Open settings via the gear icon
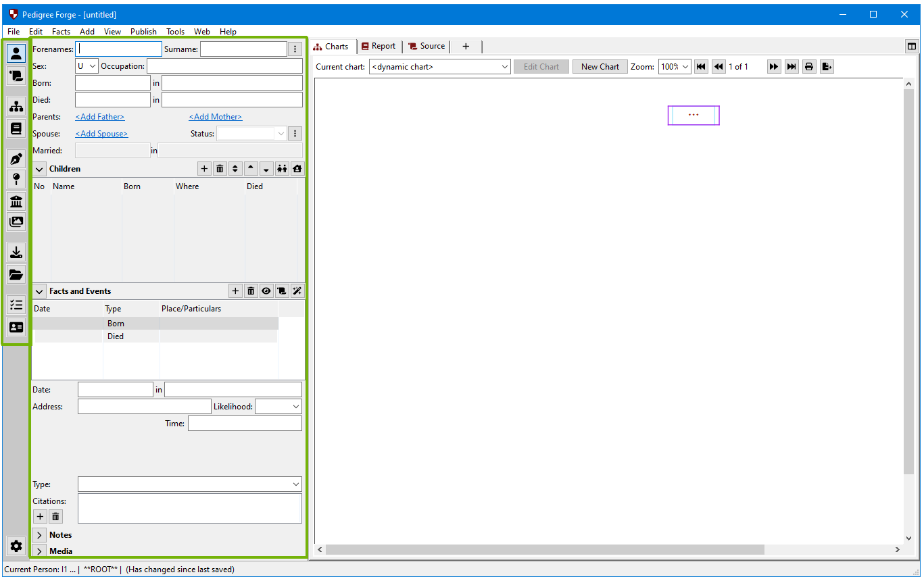 [x=16, y=546]
